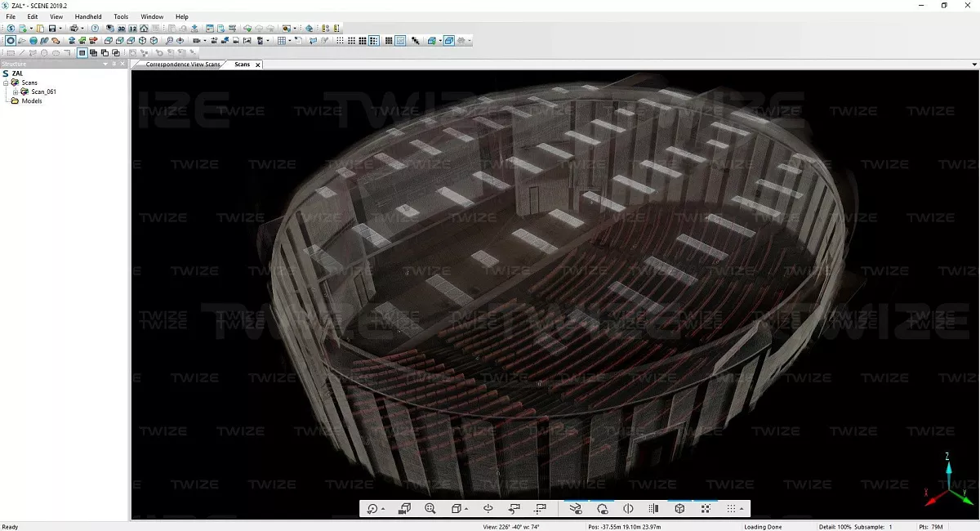Viewport: 980px width, 531px height.
Task: Close the Scans tab
Action: 258,65
